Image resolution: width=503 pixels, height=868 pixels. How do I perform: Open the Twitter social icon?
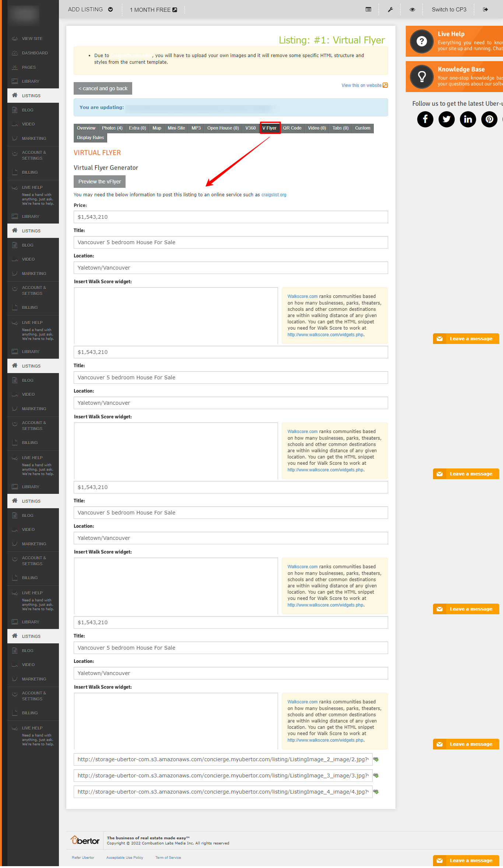click(x=446, y=119)
